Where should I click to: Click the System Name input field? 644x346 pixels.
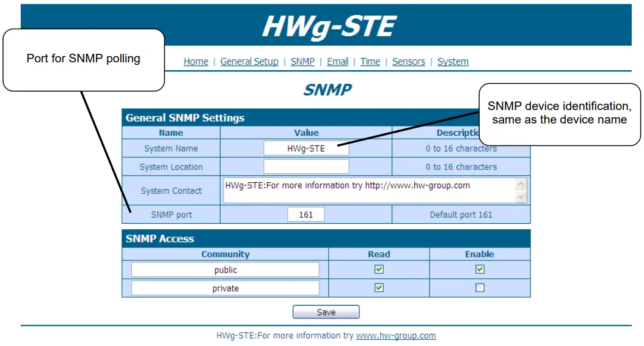(306, 149)
